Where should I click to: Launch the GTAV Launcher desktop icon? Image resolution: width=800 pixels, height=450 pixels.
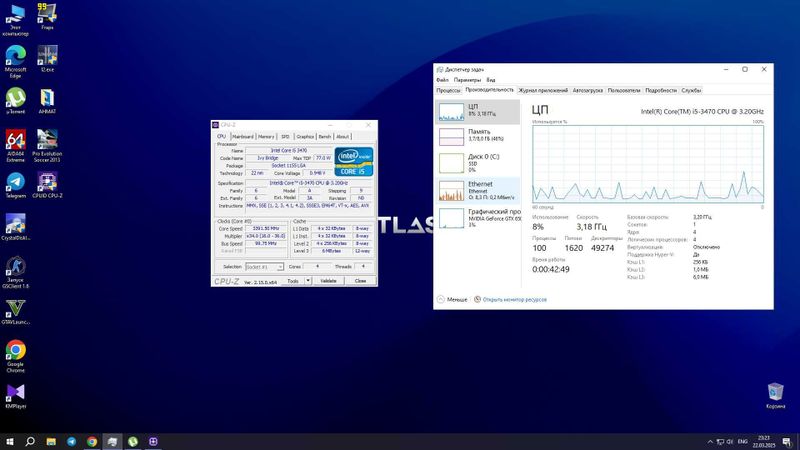coord(15,312)
